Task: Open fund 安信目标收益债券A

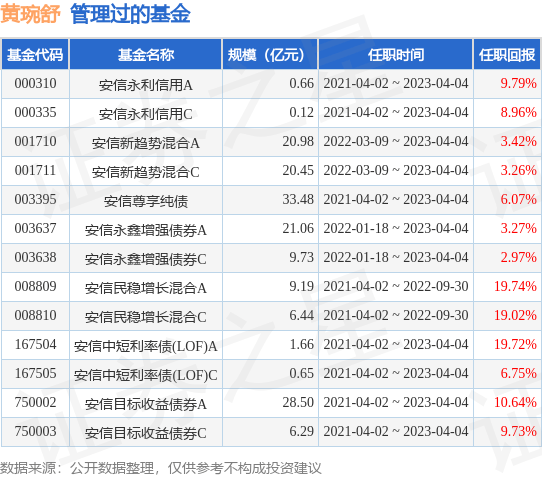Action: (x=146, y=403)
